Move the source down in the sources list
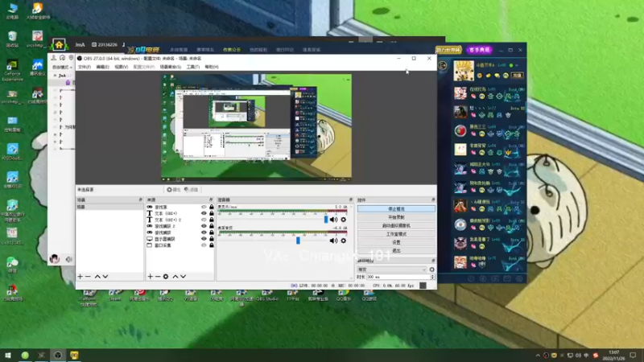Viewport: 644px width, 362px height. point(184,277)
